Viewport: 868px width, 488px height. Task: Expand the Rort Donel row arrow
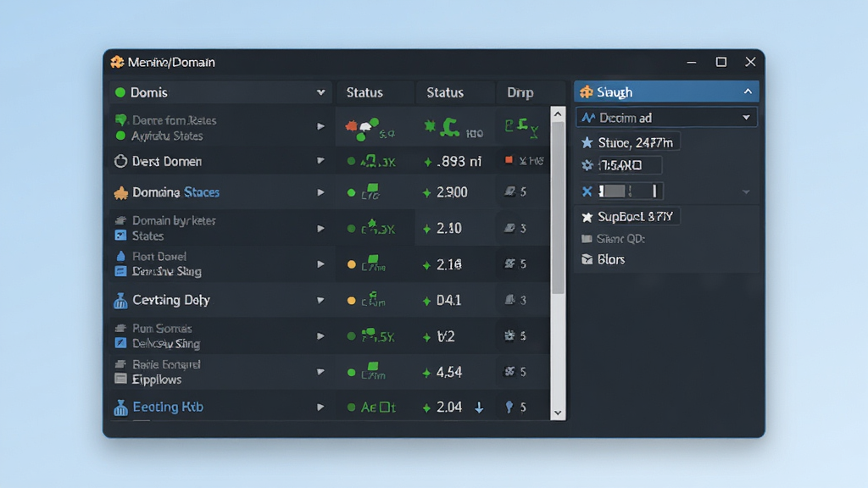coord(320,264)
